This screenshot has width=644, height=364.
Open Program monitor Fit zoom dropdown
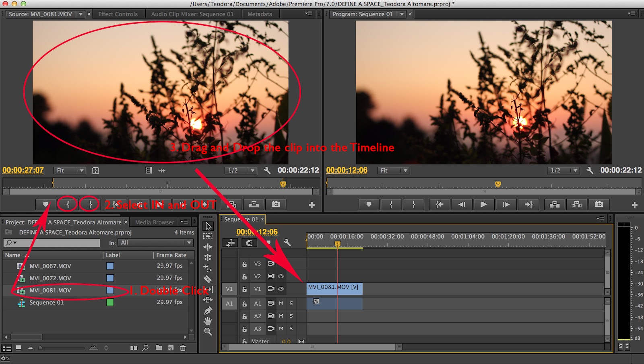coord(393,171)
